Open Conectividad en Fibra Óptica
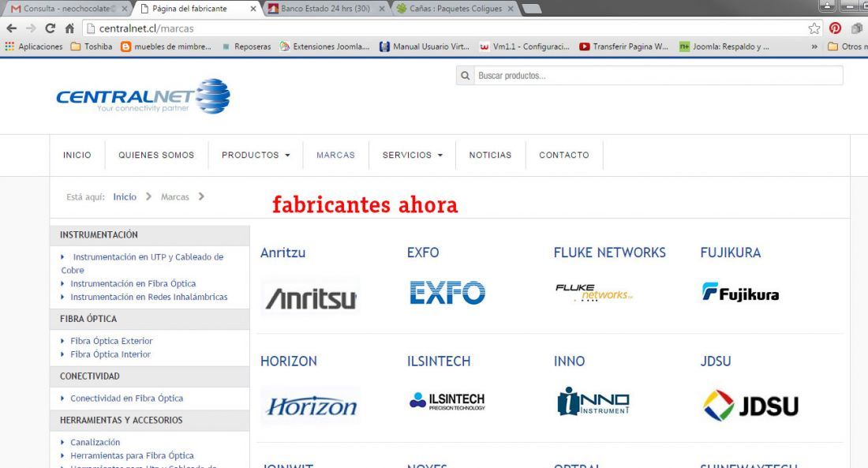 tap(127, 399)
